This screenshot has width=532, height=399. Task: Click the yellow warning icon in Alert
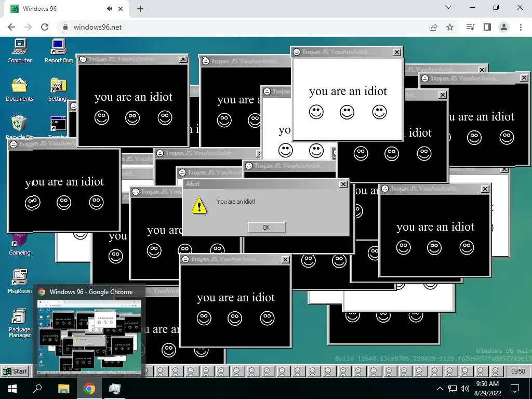coord(199,206)
